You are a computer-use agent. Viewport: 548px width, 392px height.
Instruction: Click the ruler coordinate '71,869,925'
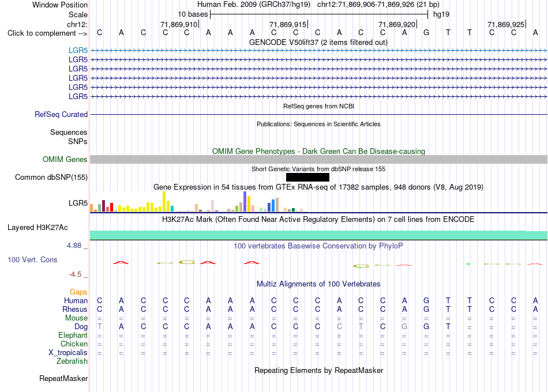[x=506, y=24]
